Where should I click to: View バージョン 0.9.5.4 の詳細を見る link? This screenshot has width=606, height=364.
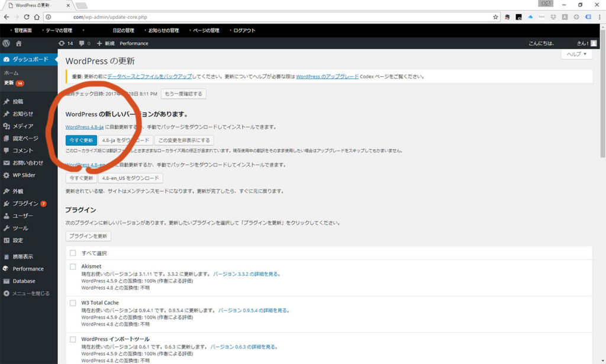point(254,310)
